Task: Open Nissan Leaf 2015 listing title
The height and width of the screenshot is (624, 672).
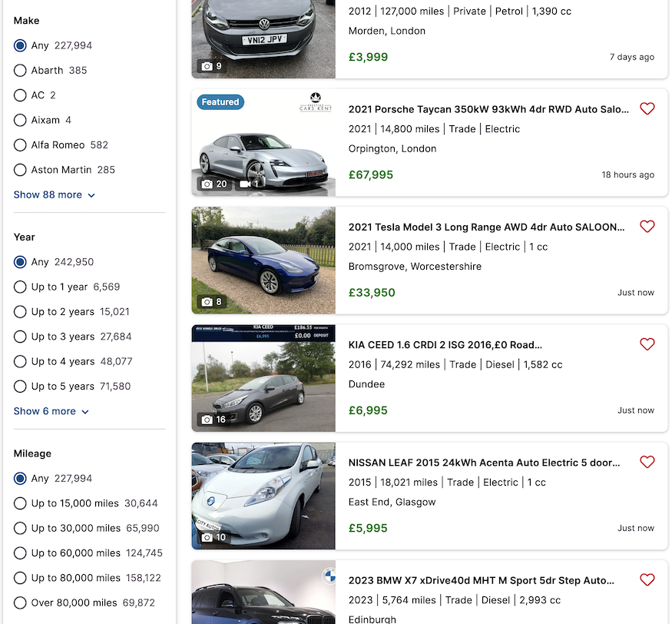Action: pos(485,463)
